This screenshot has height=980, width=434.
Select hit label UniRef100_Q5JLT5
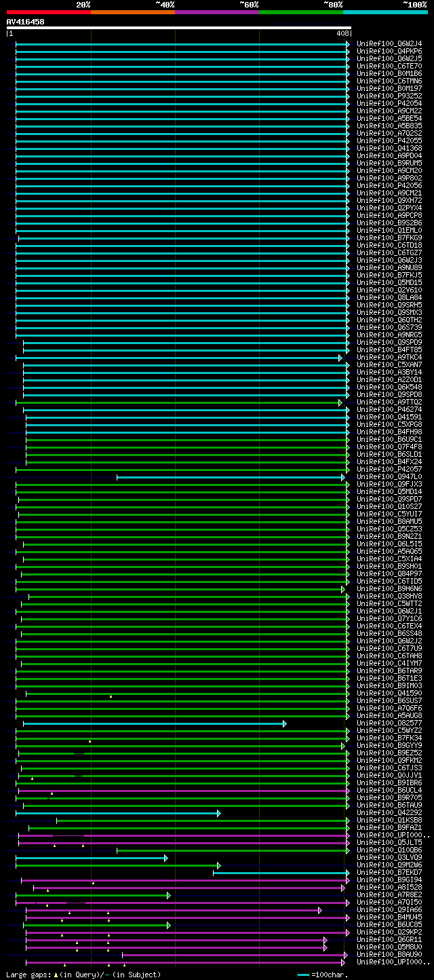389,843
